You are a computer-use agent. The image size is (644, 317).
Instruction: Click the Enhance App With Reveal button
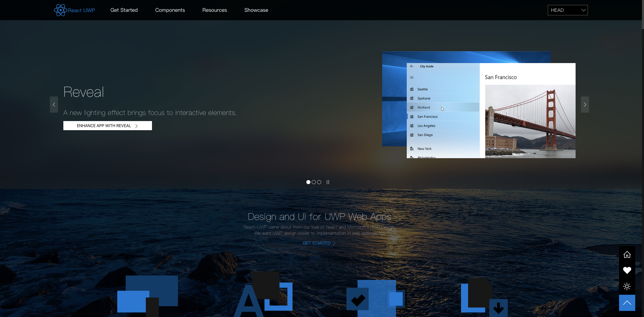coord(108,126)
